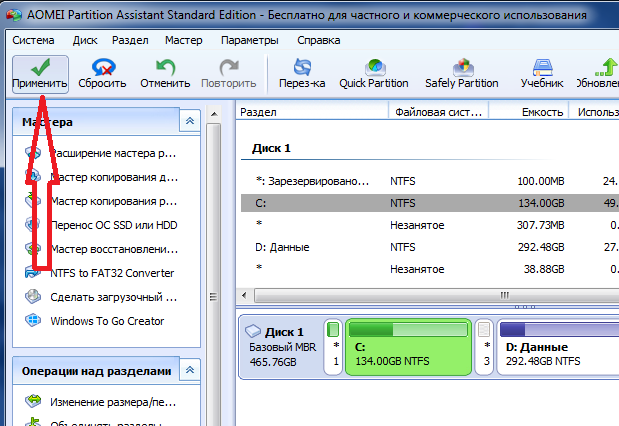Open the Система menu
The height and width of the screenshot is (426, 619).
tap(33, 40)
